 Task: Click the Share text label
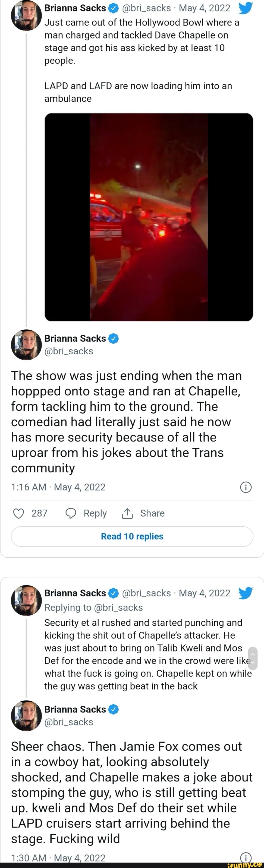click(x=152, y=513)
